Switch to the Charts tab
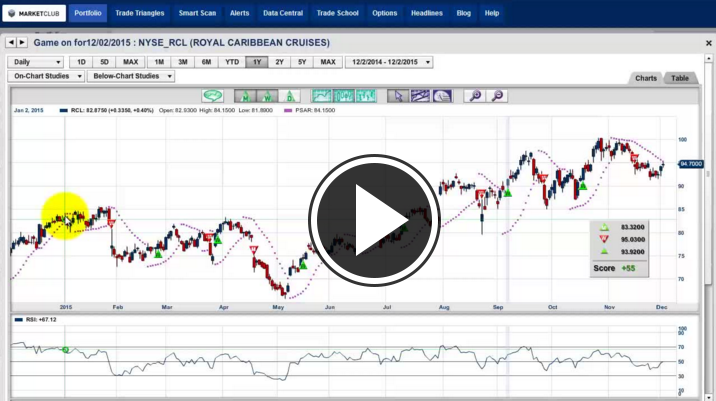Screen dimensions: 716x401 tap(646, 78)
